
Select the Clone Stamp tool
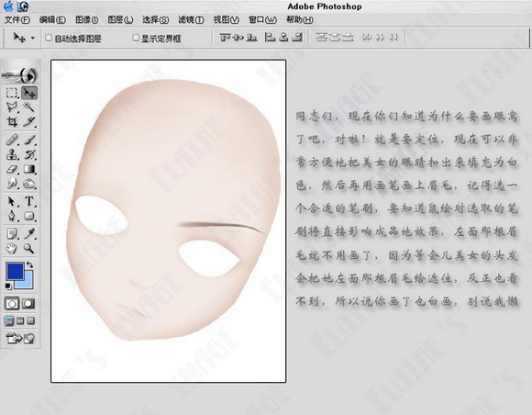pos(12,154)
